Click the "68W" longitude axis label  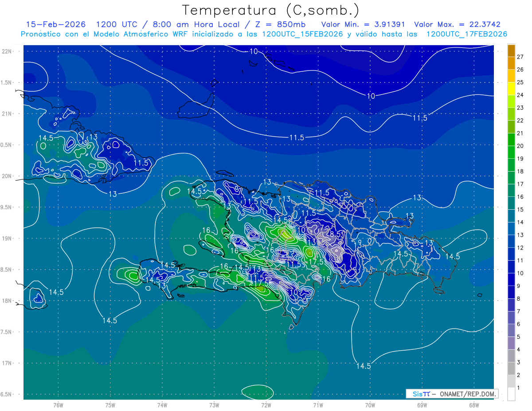coord(473,405)
